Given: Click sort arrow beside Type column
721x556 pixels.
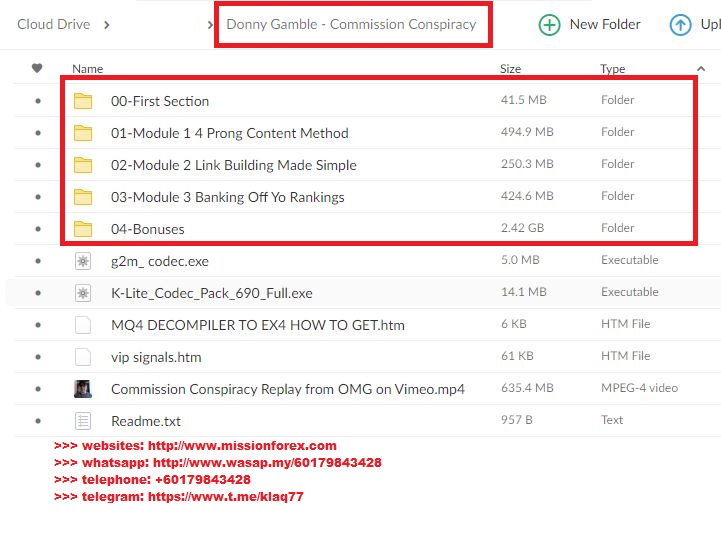Looking at the screenshot, I should pyautogui.click(x=701, y=69).
